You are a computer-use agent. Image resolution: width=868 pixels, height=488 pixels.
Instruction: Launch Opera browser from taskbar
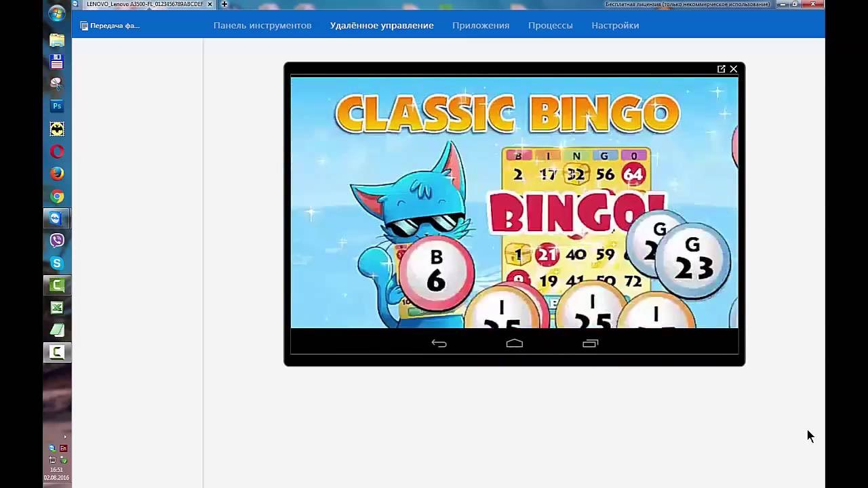pyautogui.click(x=57, y=151)
